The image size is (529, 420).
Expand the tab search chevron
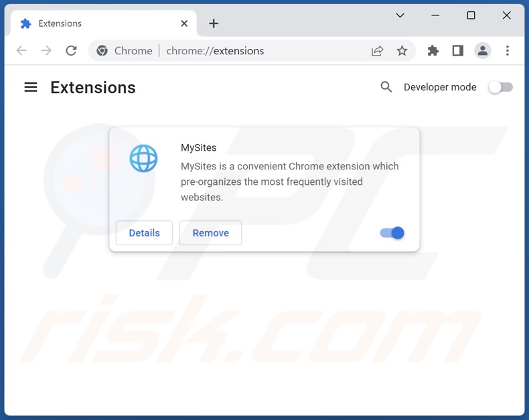(x=400, y=15)
